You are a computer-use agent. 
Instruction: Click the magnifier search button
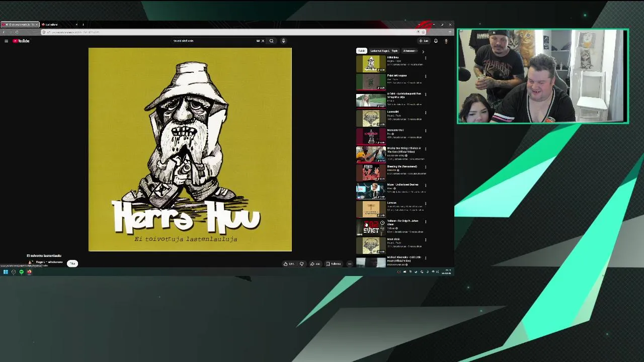click(271, 41)
